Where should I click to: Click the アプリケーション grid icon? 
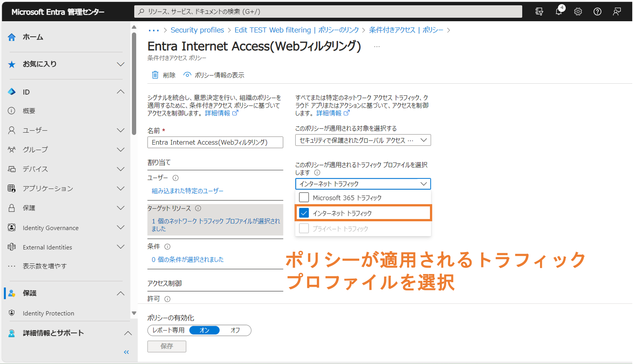click(x=12, y=189)
